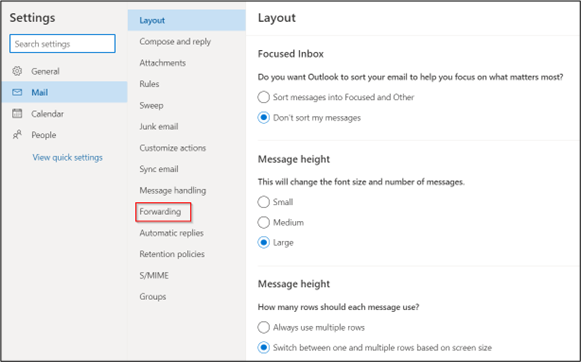The height and width of the screenshot is (362, 581).
Task: Select the General category label
Action: 45,71
